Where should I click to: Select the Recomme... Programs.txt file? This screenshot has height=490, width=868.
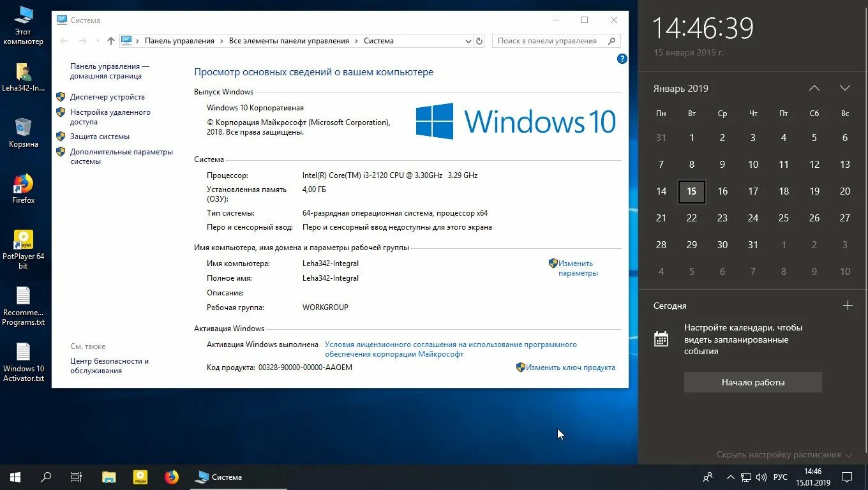coord(23,306)
